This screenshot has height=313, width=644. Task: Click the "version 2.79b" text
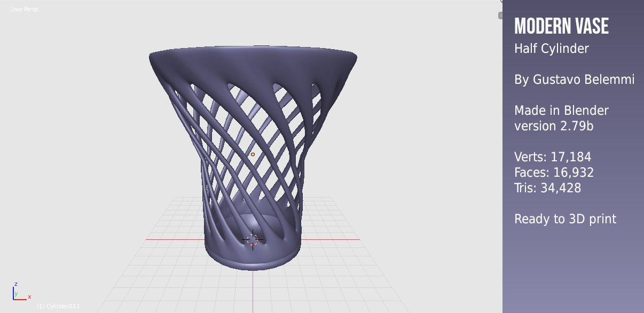[x=554, y=126]
